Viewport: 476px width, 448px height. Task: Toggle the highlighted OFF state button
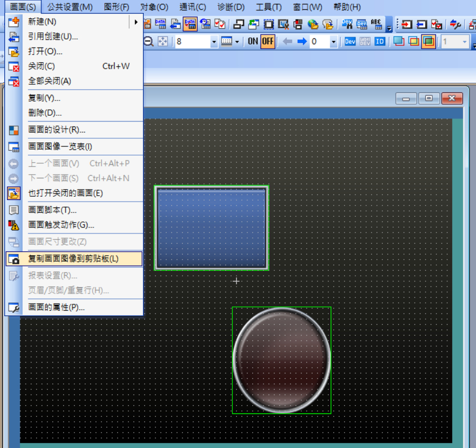click(267, 42)
